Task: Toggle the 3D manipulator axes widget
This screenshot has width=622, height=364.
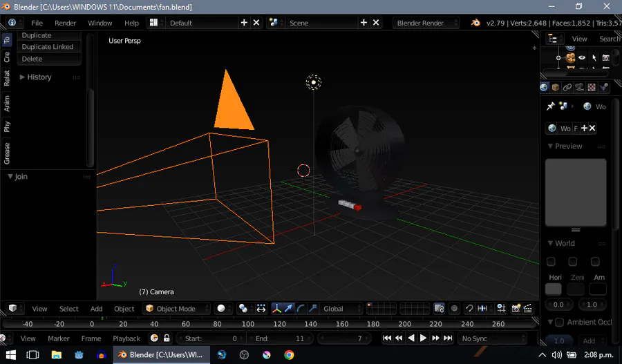Action: (x=276, y=309)
